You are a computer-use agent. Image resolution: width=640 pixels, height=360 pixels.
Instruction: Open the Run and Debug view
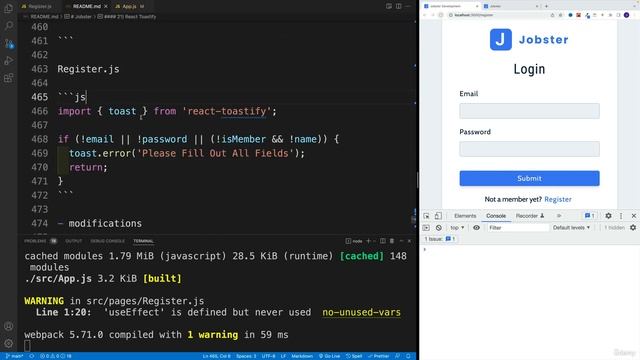click(x=8, y=60)
